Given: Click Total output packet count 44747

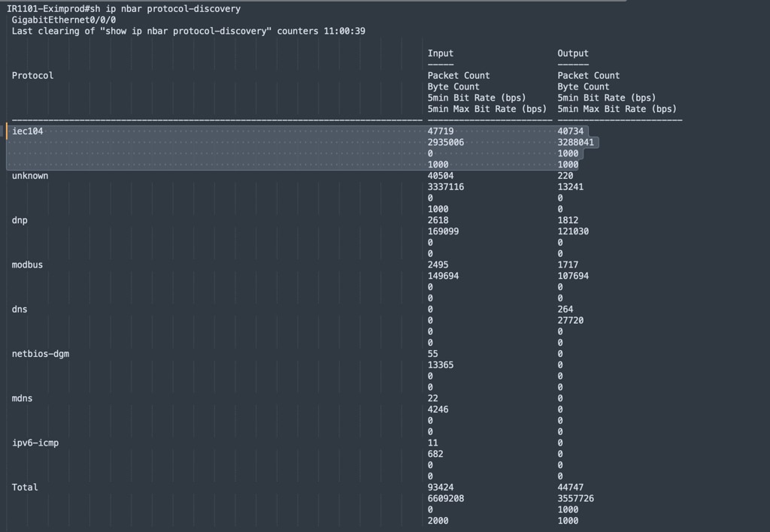Looking at the screenshot, I should (570, 488).
